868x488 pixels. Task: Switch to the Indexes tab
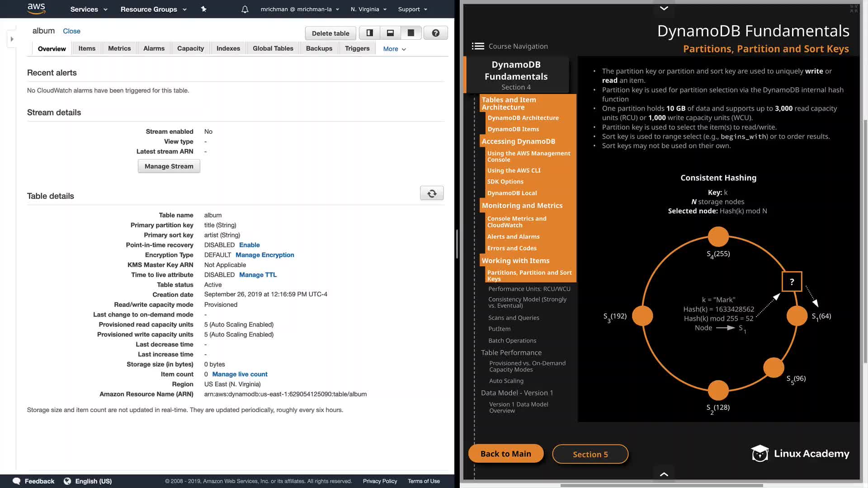[x=228, y=48]
